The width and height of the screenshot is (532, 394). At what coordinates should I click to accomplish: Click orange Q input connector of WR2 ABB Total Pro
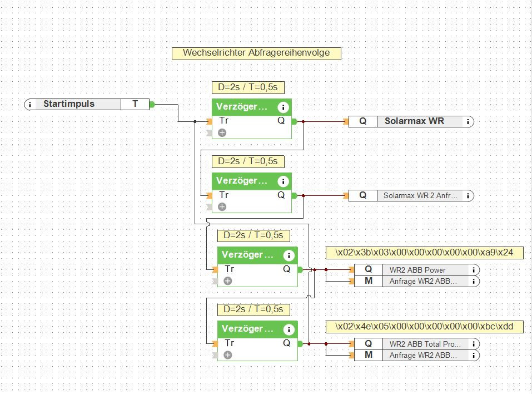click(351, 344)
